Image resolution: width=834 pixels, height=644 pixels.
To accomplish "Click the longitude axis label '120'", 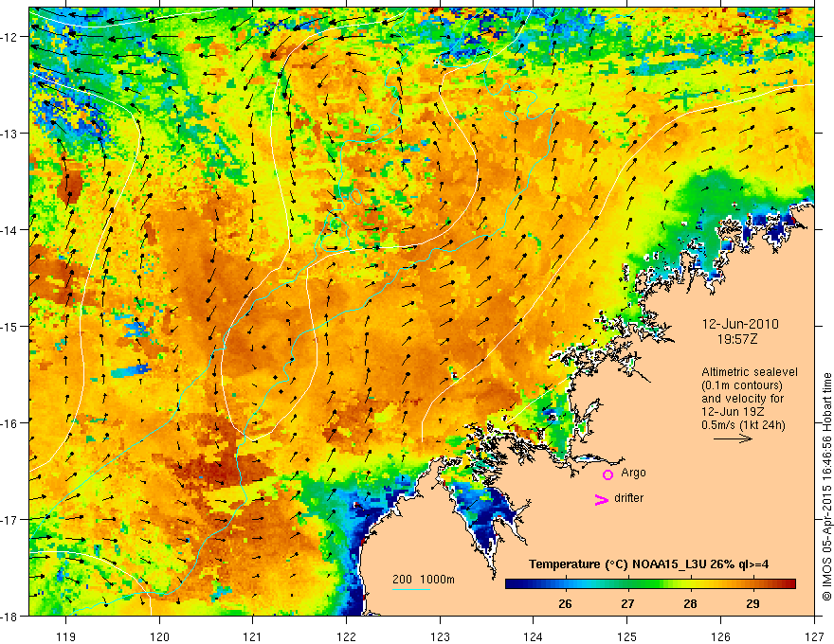I will (x=159, y=636).
